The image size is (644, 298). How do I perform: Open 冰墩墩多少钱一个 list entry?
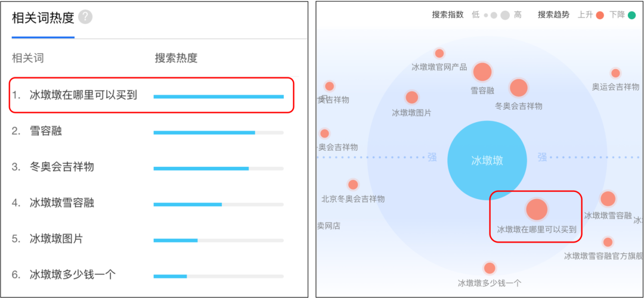click(x=73, y=275)
